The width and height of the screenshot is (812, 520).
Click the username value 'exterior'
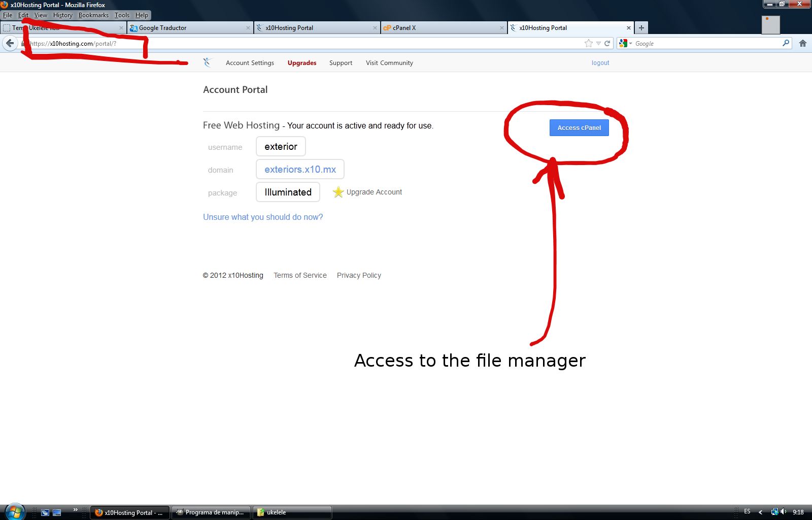click(x=281, y=146)
